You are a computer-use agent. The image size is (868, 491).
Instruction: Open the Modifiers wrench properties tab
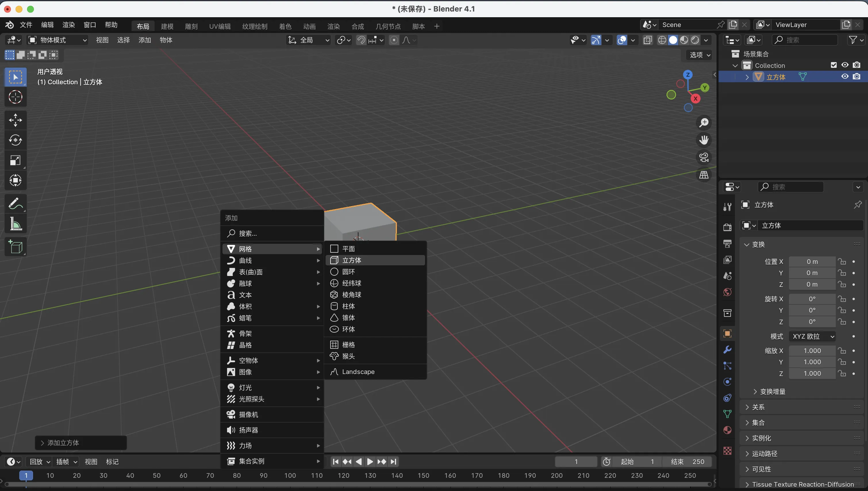click(727, 350)
